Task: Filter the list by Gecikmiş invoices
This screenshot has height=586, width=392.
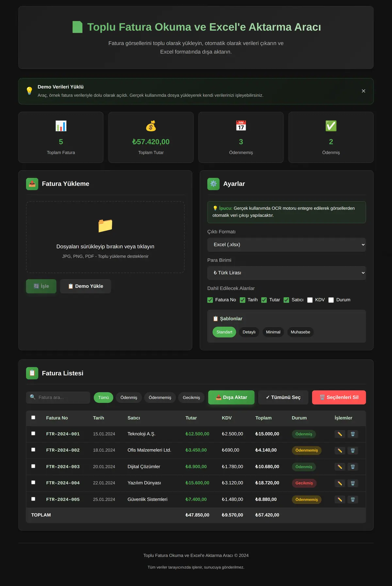Action: [191, 398]
